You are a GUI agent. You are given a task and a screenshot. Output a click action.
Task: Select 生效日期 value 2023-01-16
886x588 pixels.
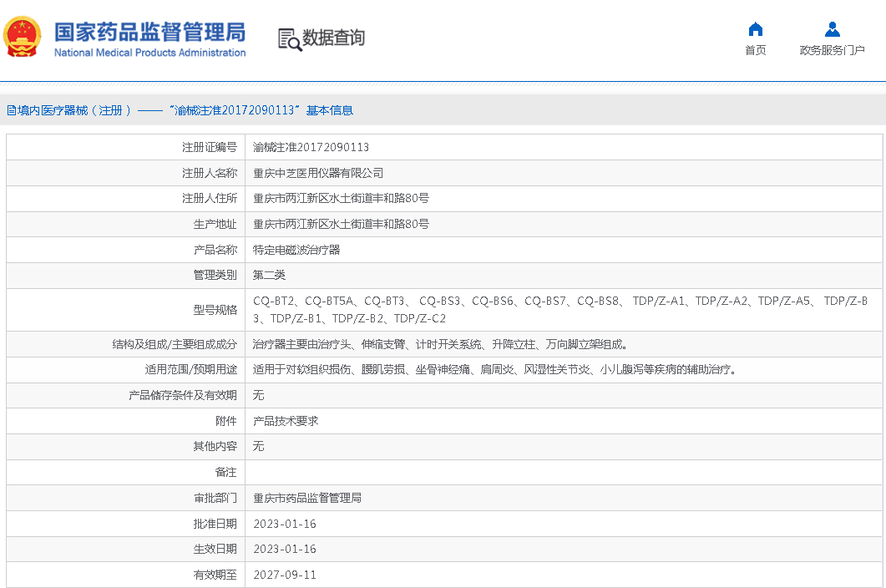(285, 549)
